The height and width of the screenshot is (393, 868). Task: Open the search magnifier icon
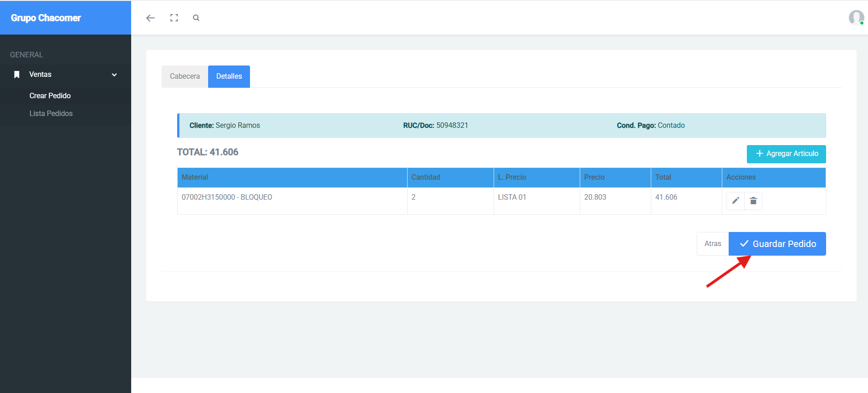(196, 18)
